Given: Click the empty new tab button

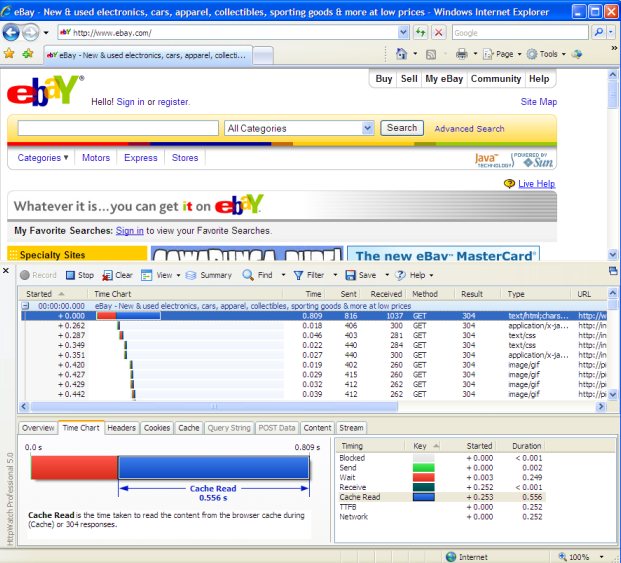Looking at the screenshot, I should (263, 55).
